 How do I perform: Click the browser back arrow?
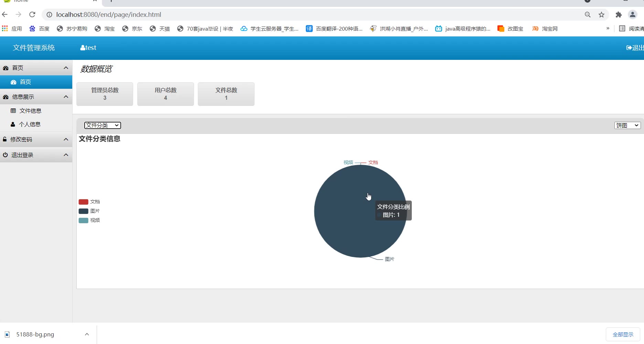point(5,14)
